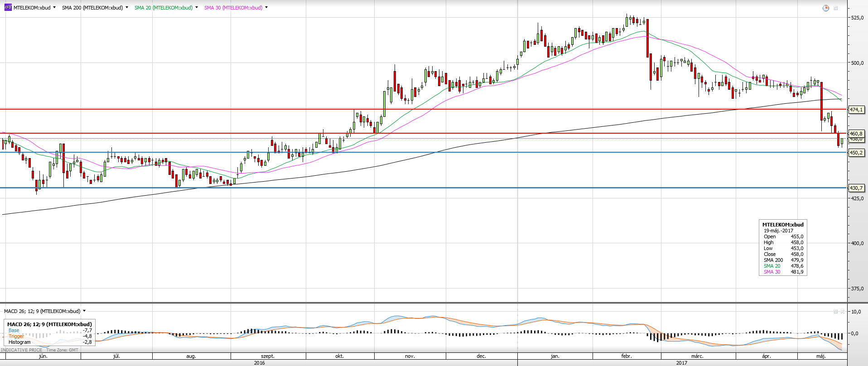Click the MACD Base -7,7 legend row
This screenshot has height=366, width=868.
(x=50, y=330)
